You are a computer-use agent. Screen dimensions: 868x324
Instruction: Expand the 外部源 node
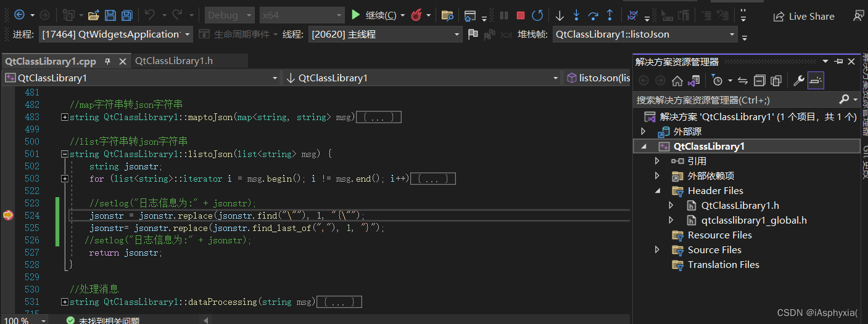coord(644,131)
